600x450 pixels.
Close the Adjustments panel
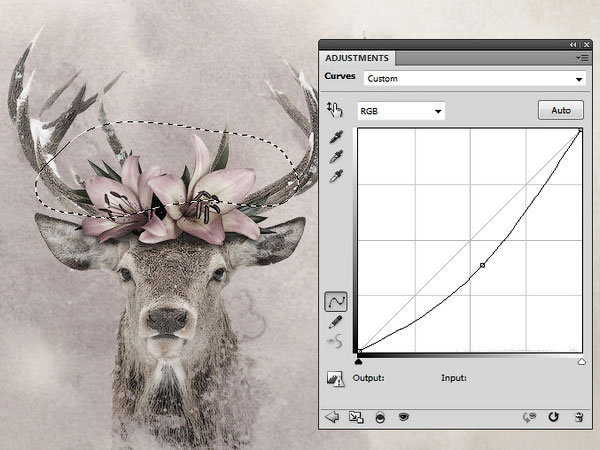586,45
